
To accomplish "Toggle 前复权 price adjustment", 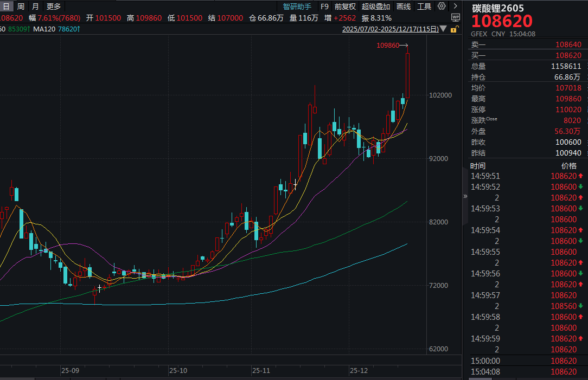I will point(345,7).
